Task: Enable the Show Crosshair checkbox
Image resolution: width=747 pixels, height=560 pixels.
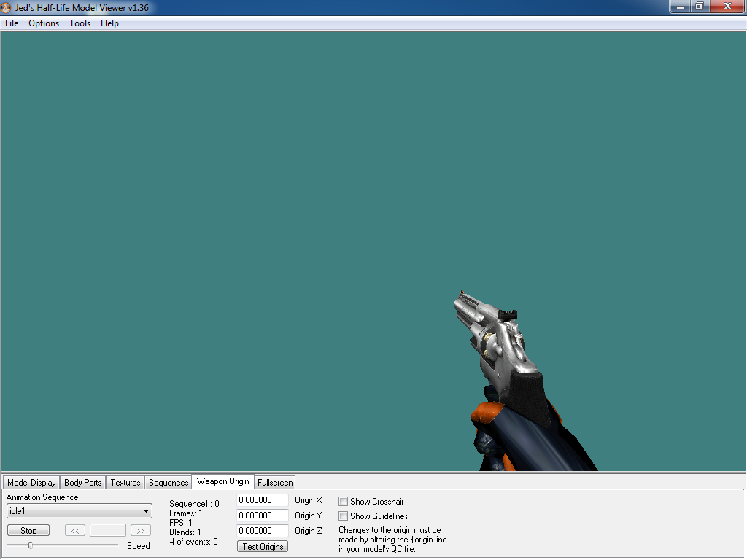Action: tap(343, 502)
